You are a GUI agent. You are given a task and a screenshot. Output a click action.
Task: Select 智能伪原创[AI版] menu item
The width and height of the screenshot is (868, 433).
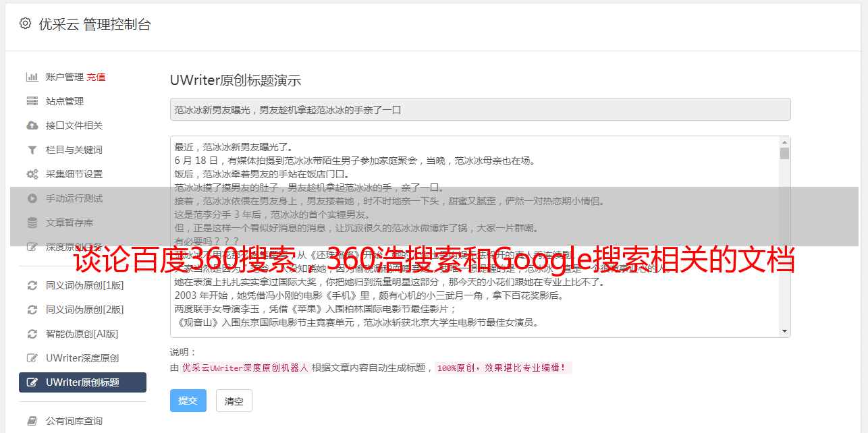pos(82,334)
